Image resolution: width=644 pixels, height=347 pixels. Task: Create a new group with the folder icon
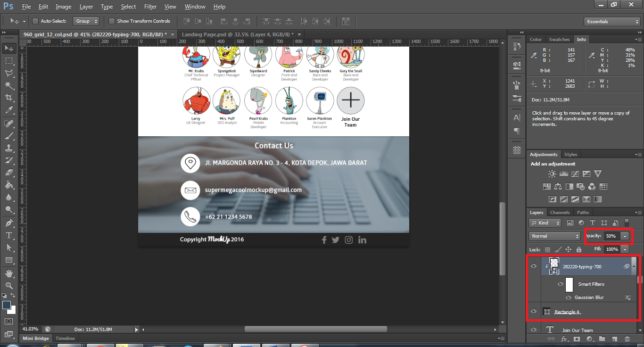(x=602, y=339)
